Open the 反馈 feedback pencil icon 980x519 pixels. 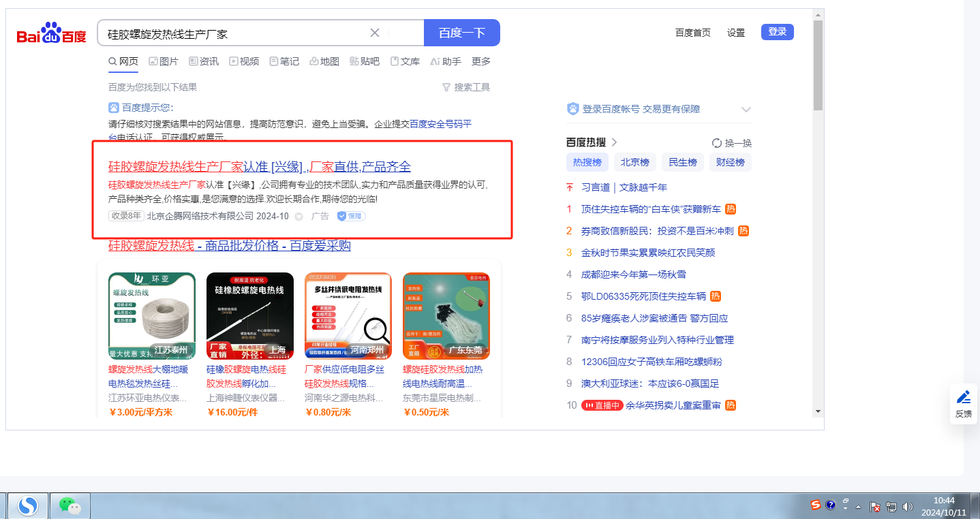click(x=963, y=397)
